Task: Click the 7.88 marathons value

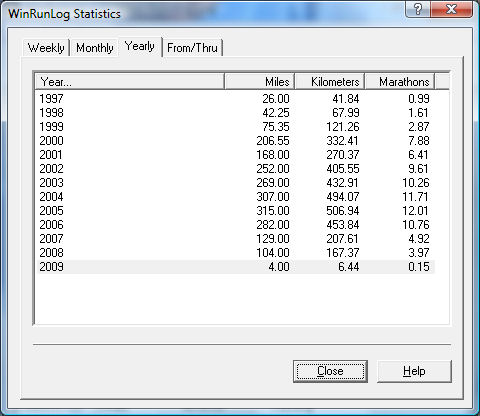Action: click(419, 141)
